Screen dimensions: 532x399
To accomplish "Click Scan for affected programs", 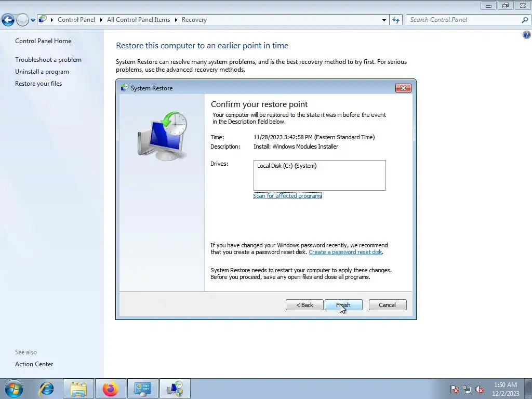I will tap(288, 196).
